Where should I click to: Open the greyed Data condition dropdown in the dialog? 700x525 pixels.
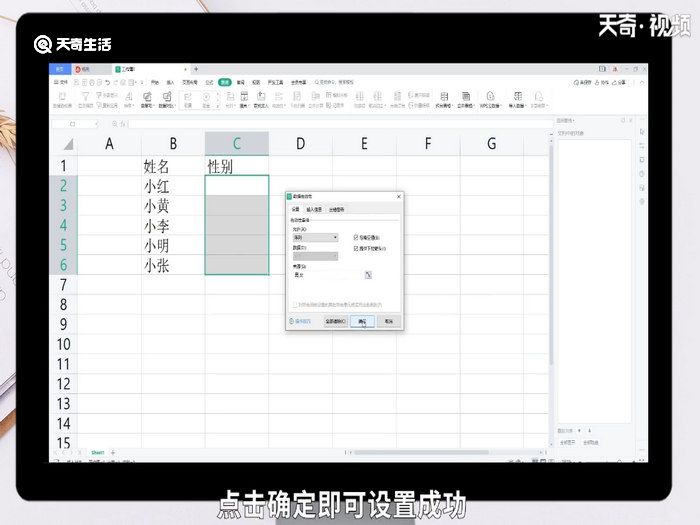315,256
